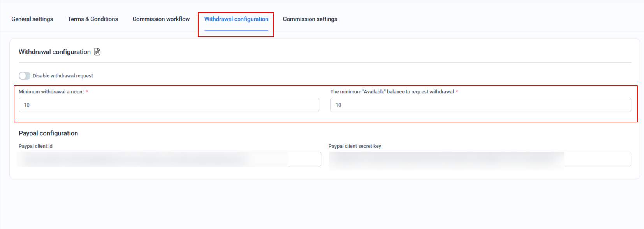Click the Disable withdrawal request label text
This screenshot has height=229, width=644.
click(63, 76)
